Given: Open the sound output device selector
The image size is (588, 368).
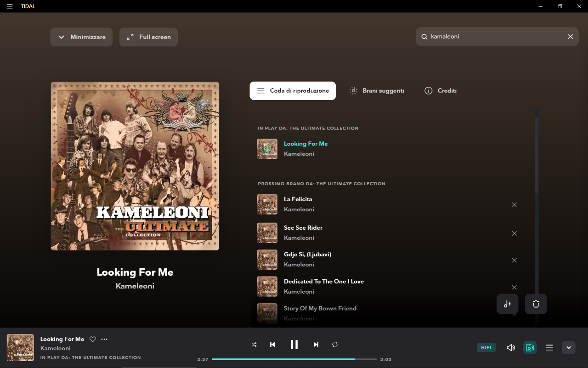Looking at the screenshot, I should click(530, 348).
